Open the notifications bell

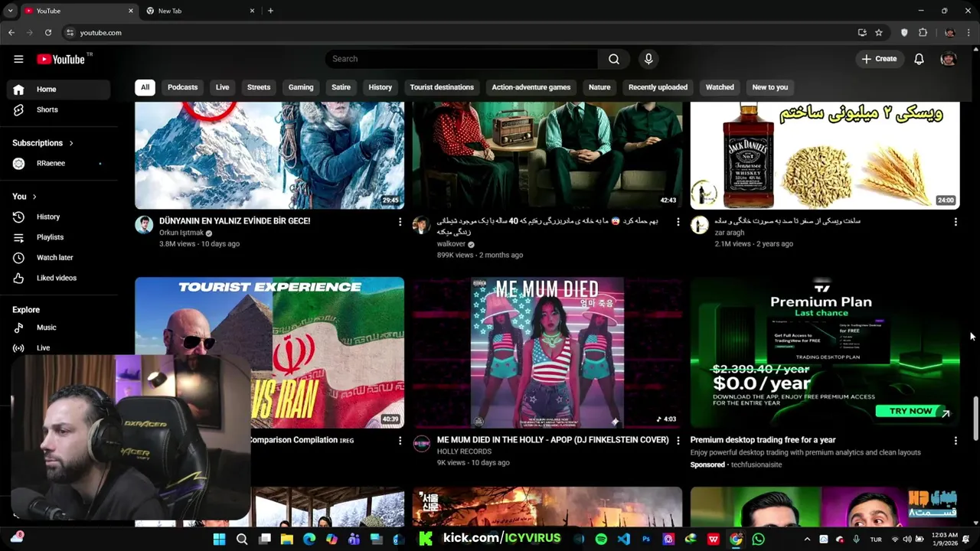pyautogui.click(x=919, y=59)
